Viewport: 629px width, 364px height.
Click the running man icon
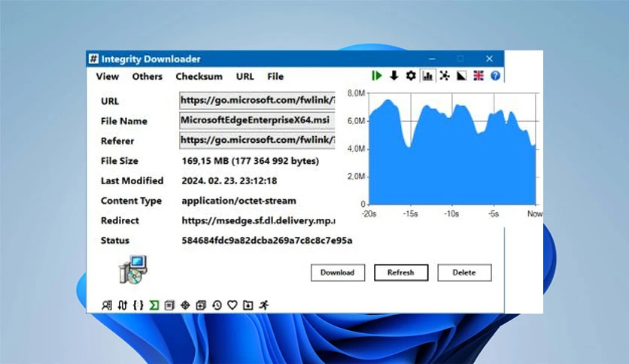pos(264,305)
